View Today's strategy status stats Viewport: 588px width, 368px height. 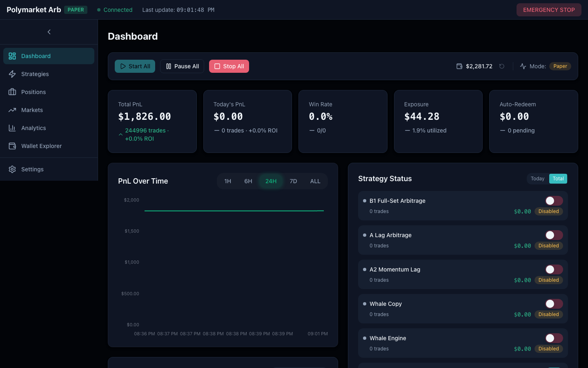537,179
